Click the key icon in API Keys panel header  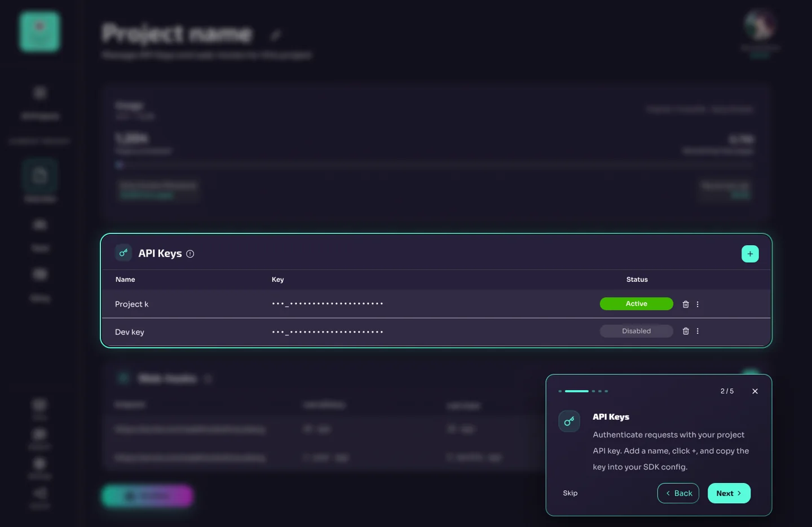[123, 253]
